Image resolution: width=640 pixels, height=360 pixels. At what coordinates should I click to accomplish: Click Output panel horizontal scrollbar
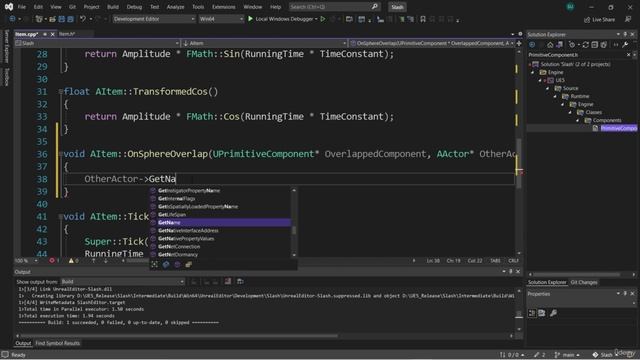[x=179, y=336]
